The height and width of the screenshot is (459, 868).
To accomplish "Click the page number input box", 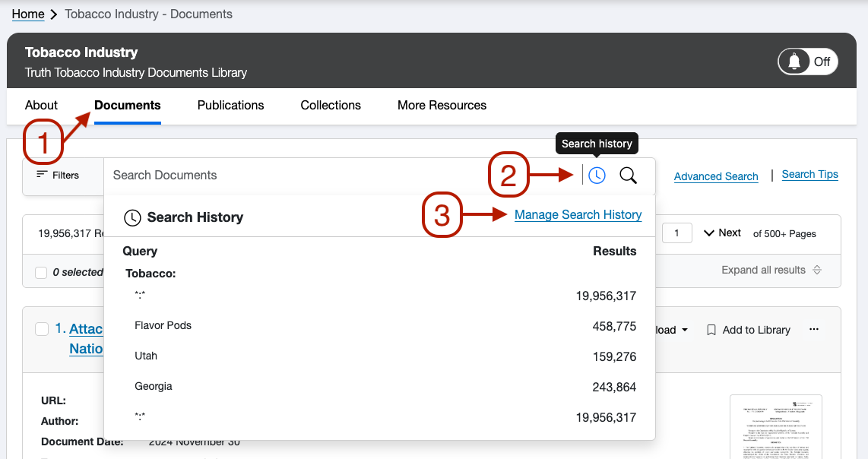I will (x=677, y=233).
